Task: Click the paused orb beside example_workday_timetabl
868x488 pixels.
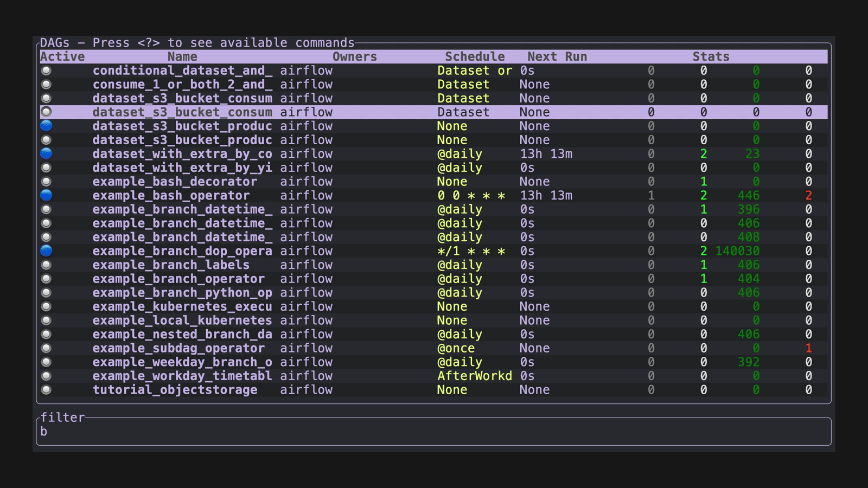Action: point(46,376)
